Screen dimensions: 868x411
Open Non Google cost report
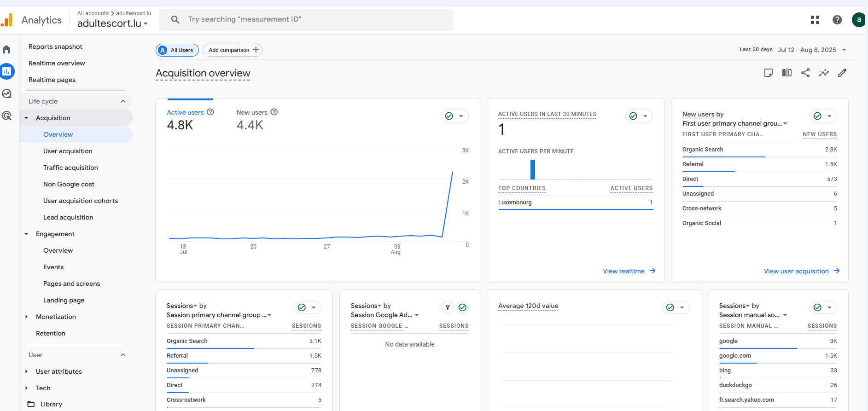coord(69,184)
